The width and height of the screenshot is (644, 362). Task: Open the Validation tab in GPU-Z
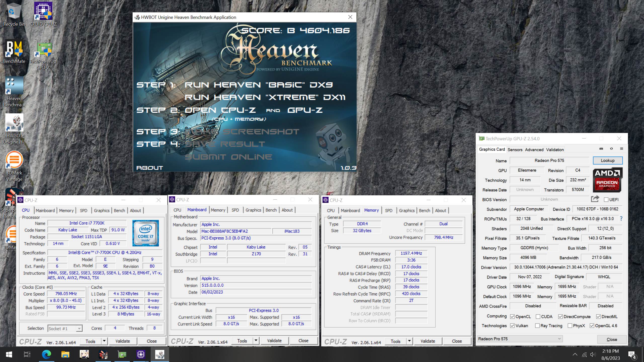click(555, 150)
